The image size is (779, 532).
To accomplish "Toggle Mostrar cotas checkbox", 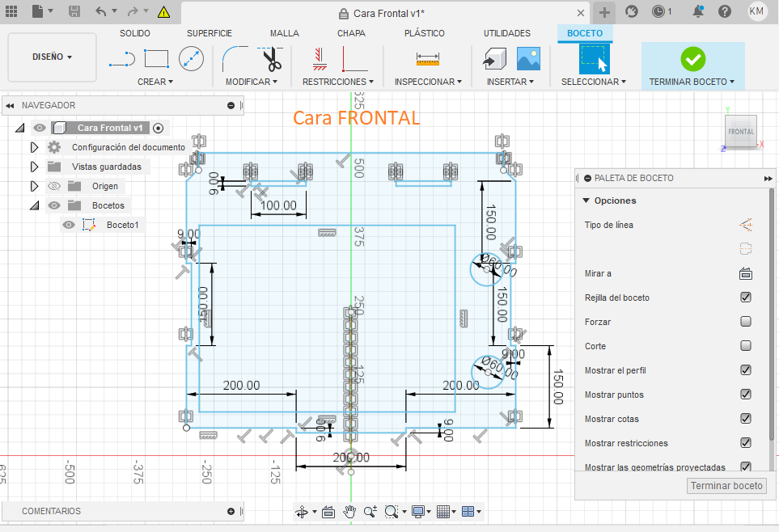I will coord(746,418).
